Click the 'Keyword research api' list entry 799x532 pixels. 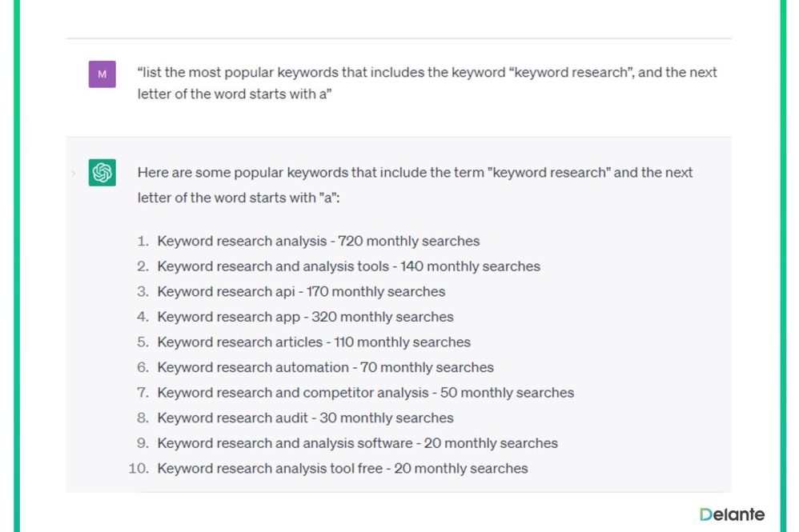coord(301,291)
